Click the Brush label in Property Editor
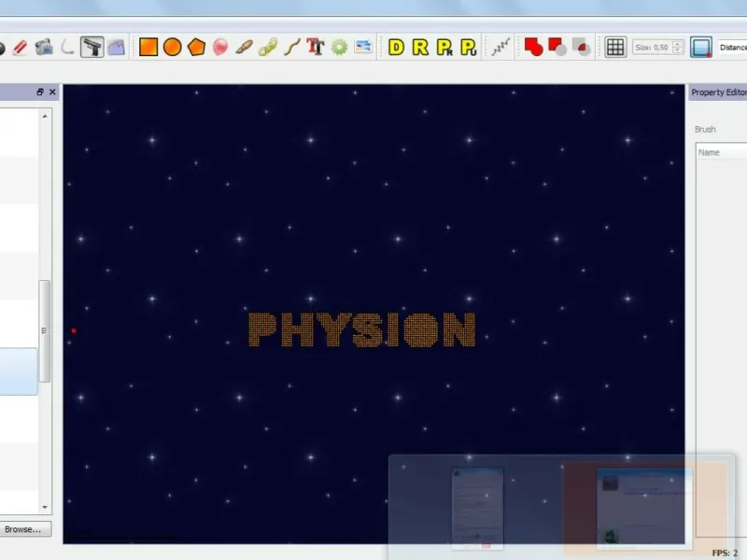 705,129
